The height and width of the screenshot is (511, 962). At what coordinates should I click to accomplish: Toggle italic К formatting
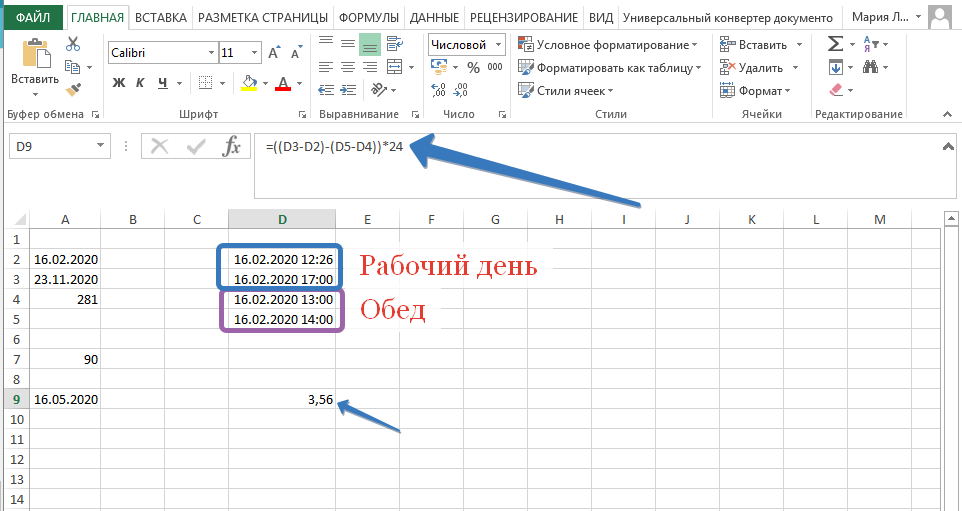(140, 82)
